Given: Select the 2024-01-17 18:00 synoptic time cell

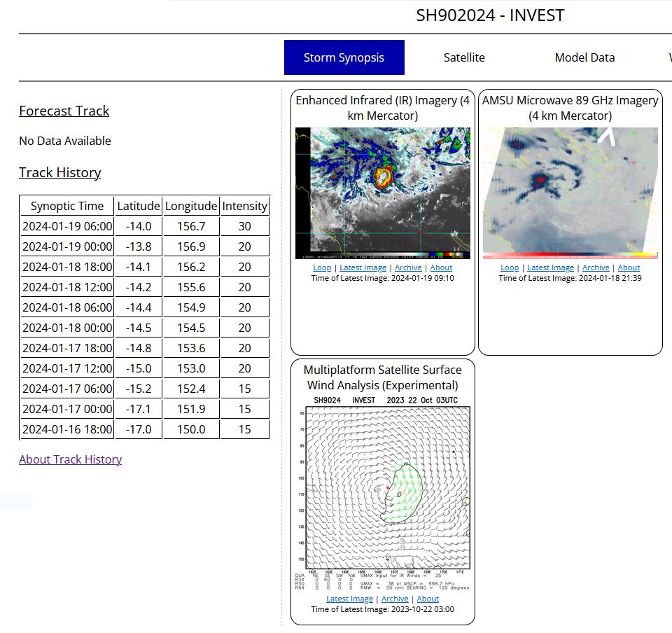Looking at the screenshot, I should [67, 348].
